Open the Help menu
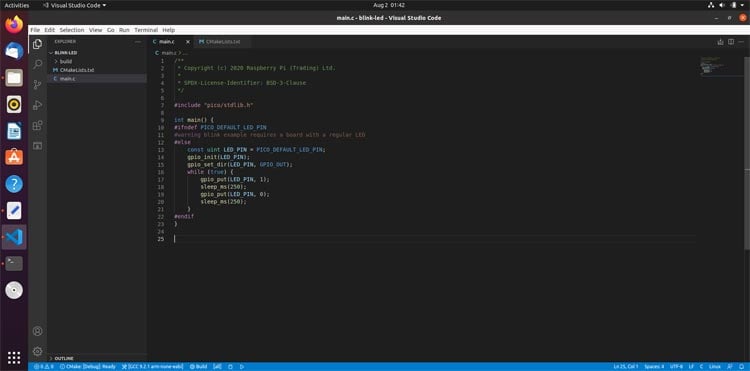 coord(168,30)
